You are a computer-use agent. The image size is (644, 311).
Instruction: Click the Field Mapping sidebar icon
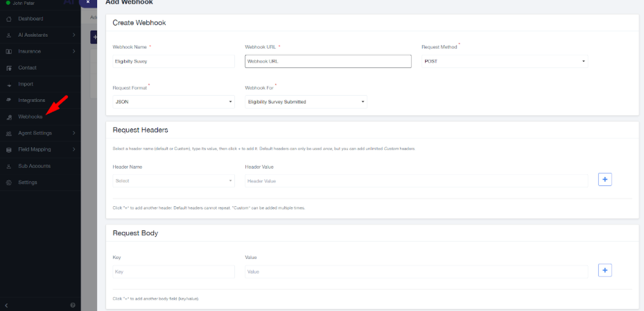click(x=8, y=149)
